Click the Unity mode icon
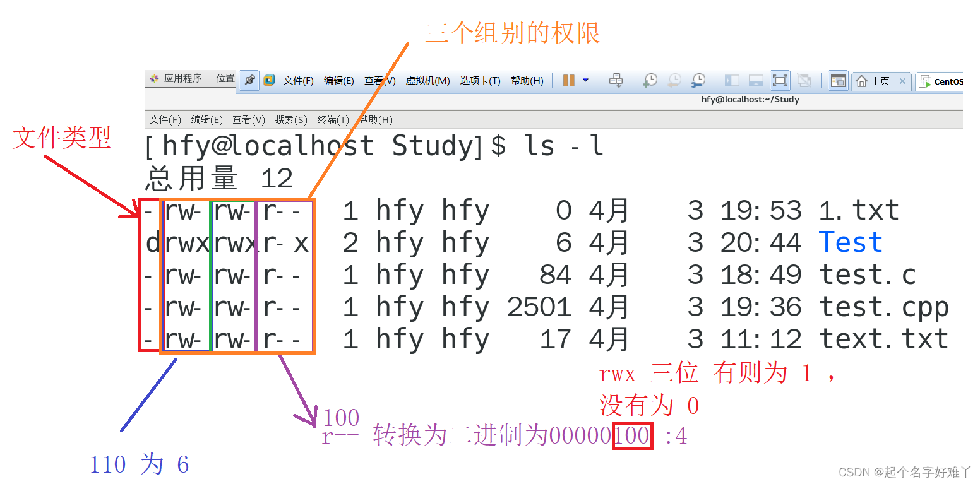The height and width of the screenshot is (484, 980). [x=804, y=81]
